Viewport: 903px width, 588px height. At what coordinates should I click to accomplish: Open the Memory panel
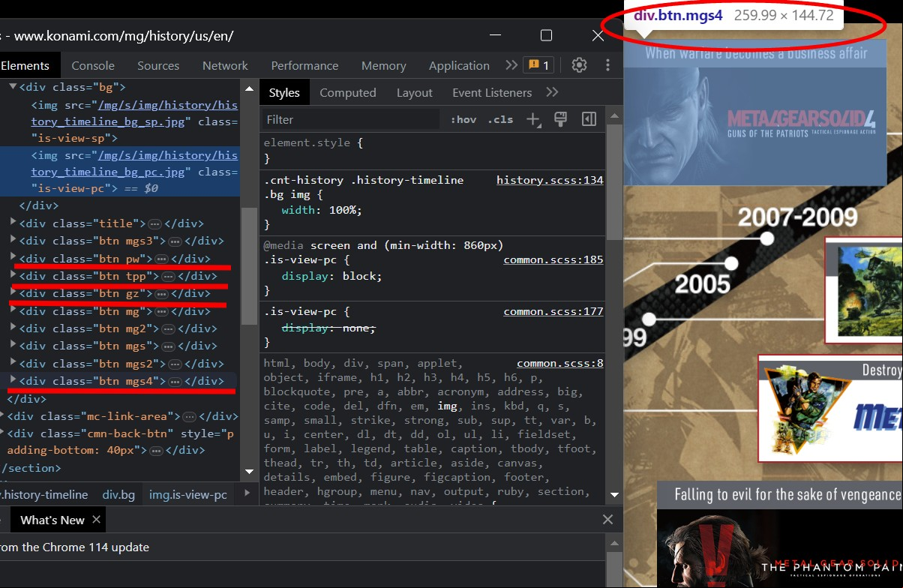pyautogui.click(x=383, y=65)
